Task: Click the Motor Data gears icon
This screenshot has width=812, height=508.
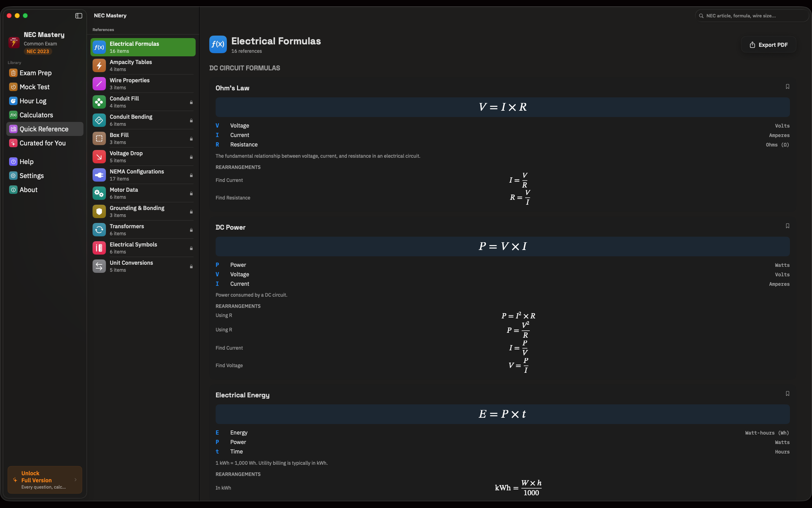Action: pos(99,193)
